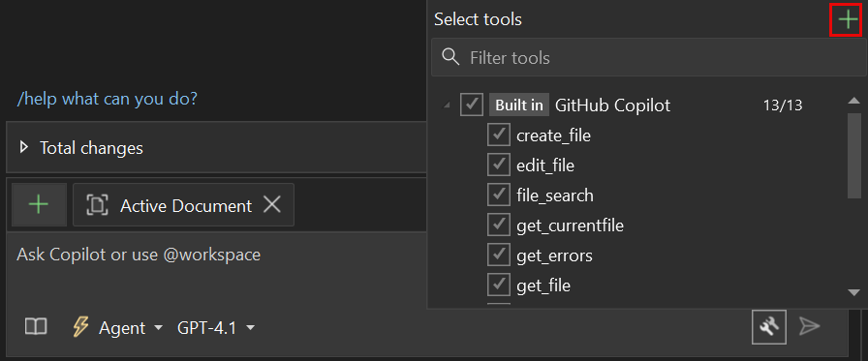Click the Active Document bracket icon

tap(97, 205)
